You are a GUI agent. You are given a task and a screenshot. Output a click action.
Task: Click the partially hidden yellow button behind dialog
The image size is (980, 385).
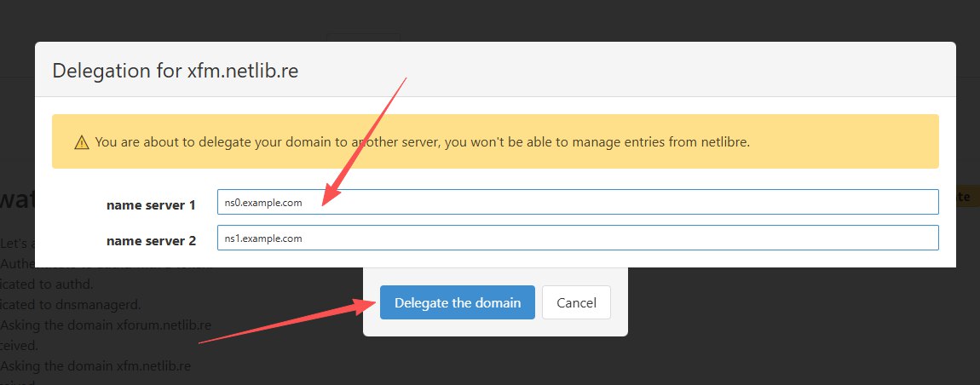pyautogui.click(x=963, y=197)
